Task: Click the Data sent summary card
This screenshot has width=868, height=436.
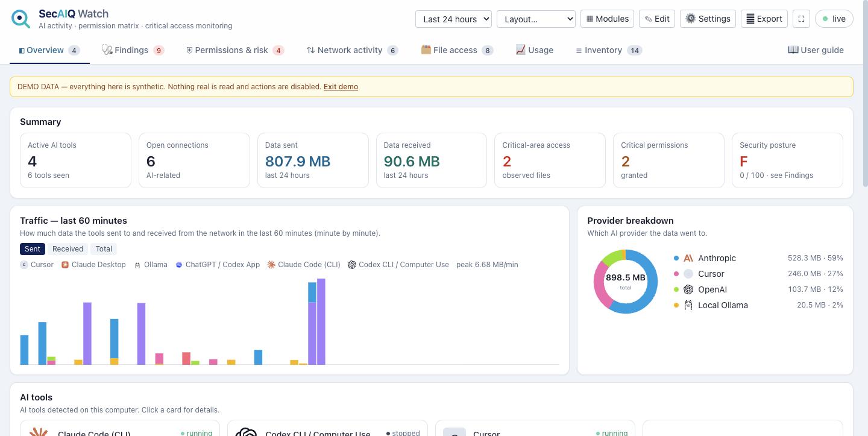Action: point(313,160)
